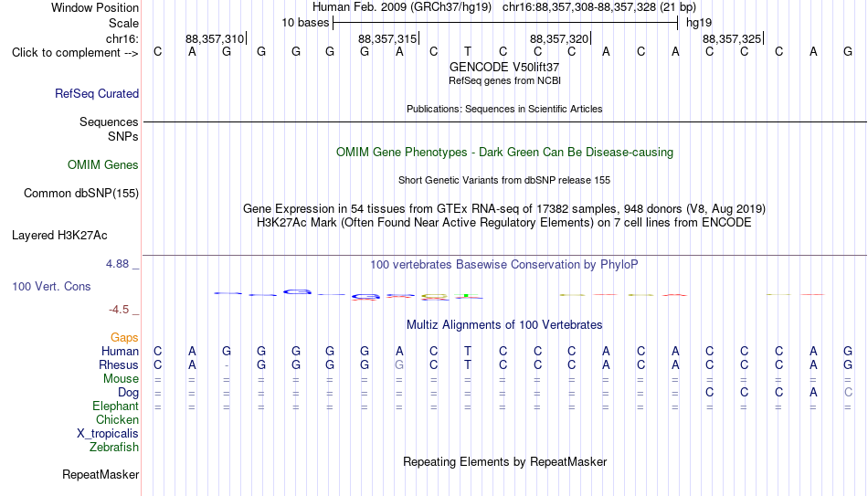868x496 pixels.
Task: Click the 'Click to complement -->' label
Action: click(x=75, y=53)
